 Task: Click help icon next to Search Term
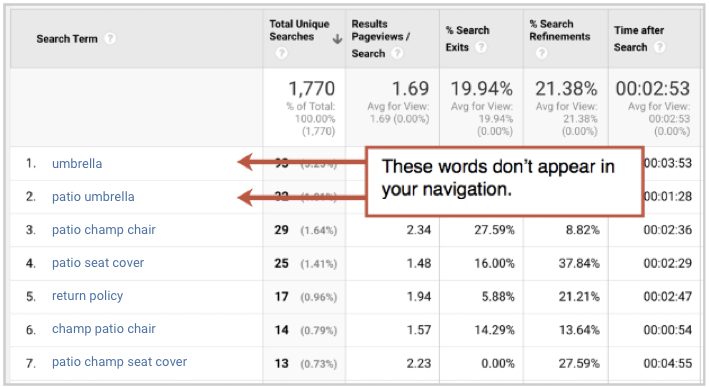110,38
